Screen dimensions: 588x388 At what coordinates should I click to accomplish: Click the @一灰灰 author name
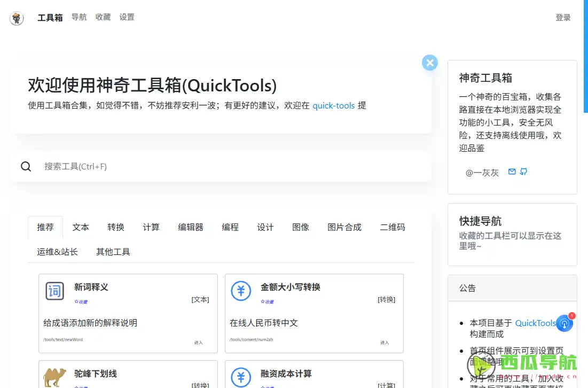click(482, 173)
